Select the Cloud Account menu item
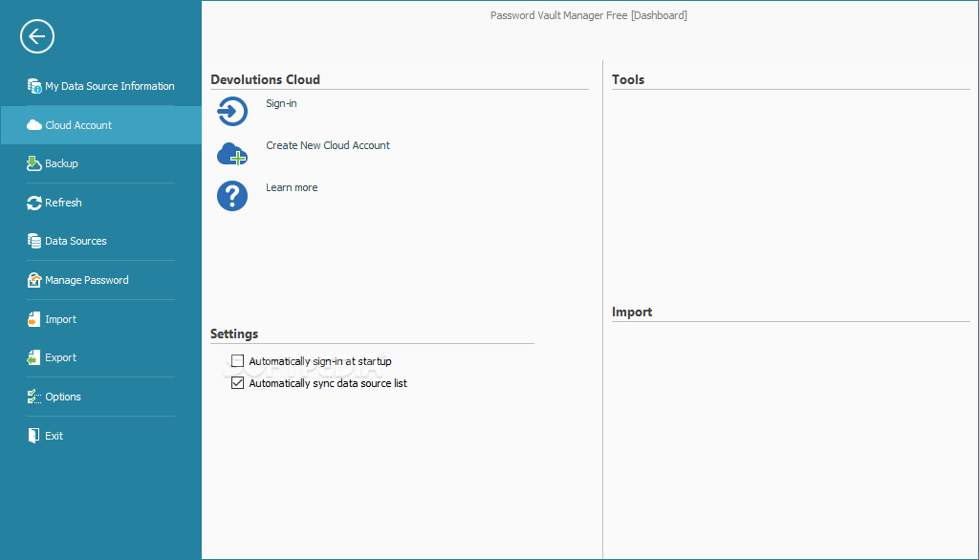The height and width of the screenshot is (560, 979). pyautogui.click(x=101, y=125)
